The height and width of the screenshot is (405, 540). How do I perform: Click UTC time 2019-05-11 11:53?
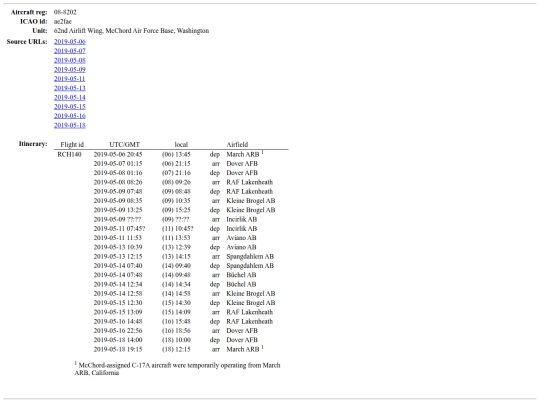tap(118, 238)
